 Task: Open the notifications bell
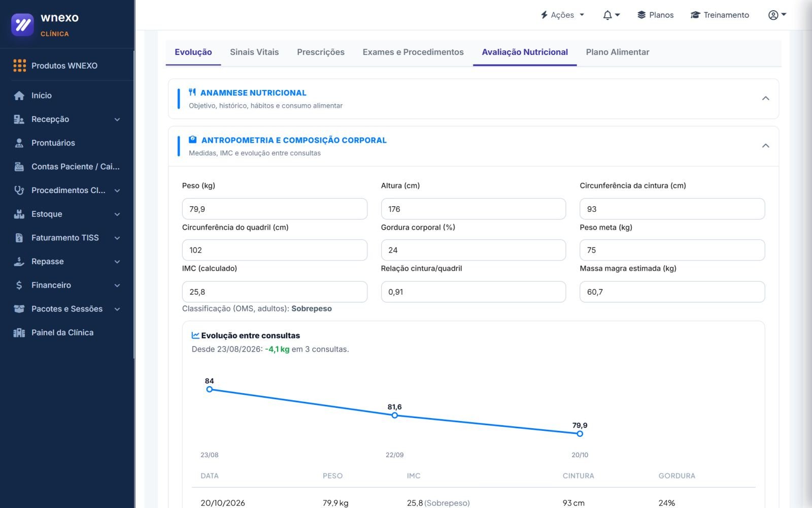(607, 15)
